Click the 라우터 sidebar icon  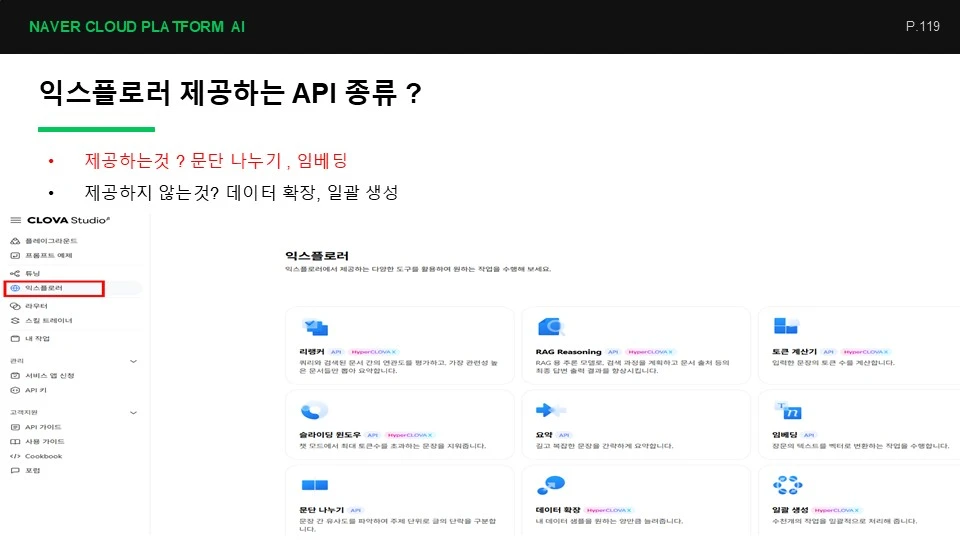tap(15, 306)
